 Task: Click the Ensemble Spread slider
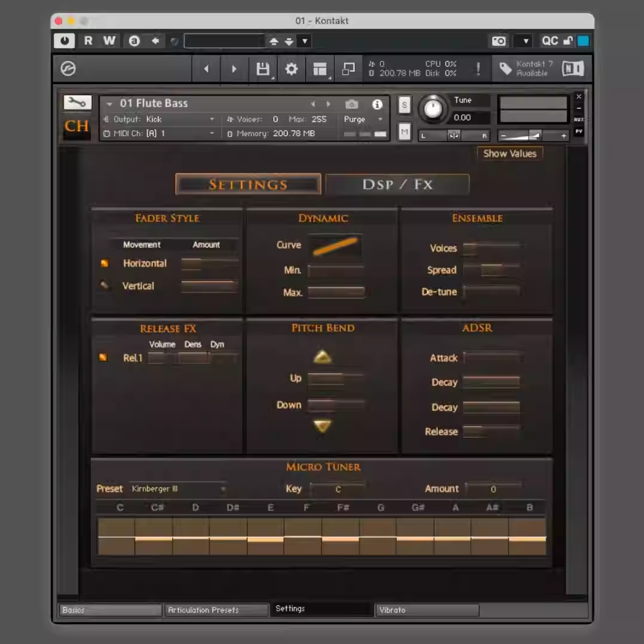pyautogui.click(x=491, y=270)
